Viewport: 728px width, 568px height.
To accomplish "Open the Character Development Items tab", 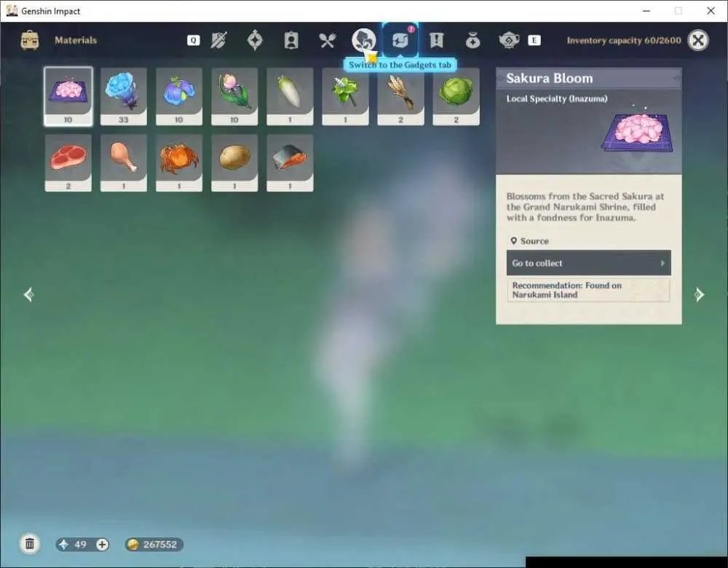I will coord(291,40).
